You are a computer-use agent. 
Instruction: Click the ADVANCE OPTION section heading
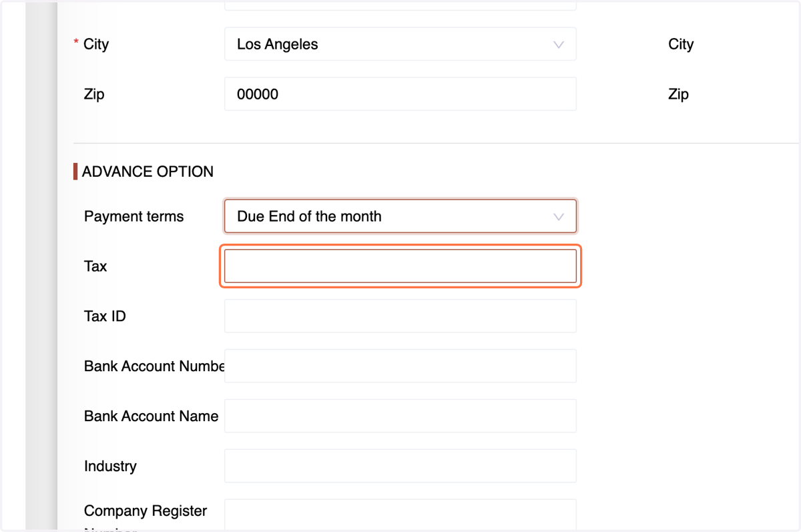coord(148,172)
